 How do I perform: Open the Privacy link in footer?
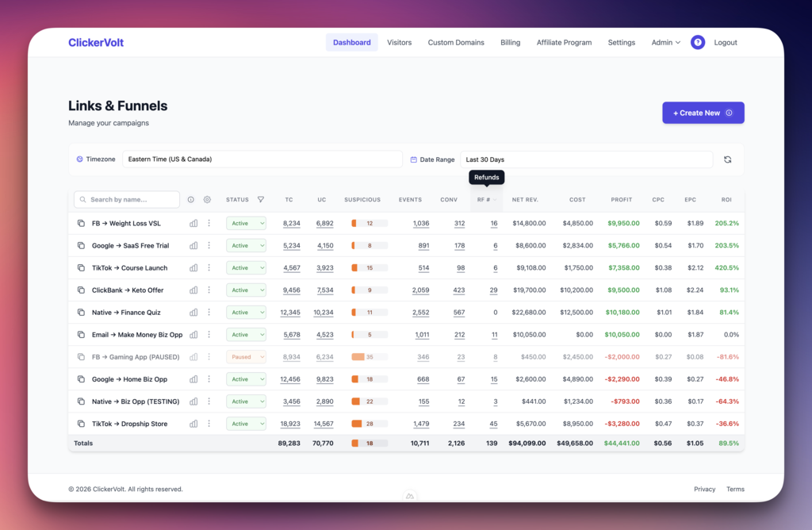click(704, 489)
